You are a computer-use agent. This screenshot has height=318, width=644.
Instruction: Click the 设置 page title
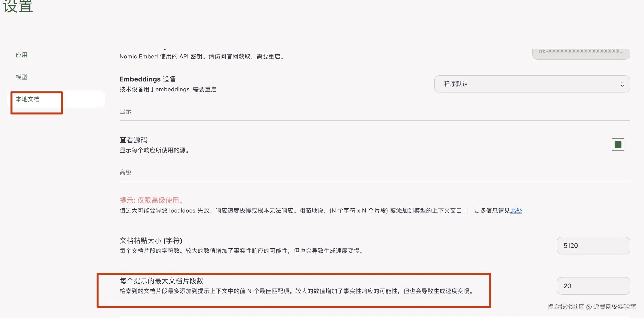pyautogui.click(x=17, y=6)
